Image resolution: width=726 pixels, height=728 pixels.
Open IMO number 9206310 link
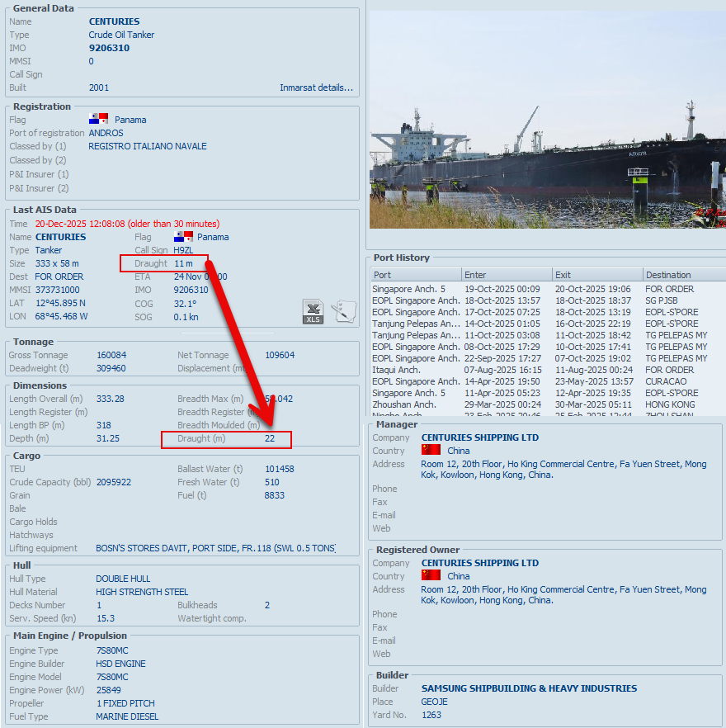(x=109, y=48)
